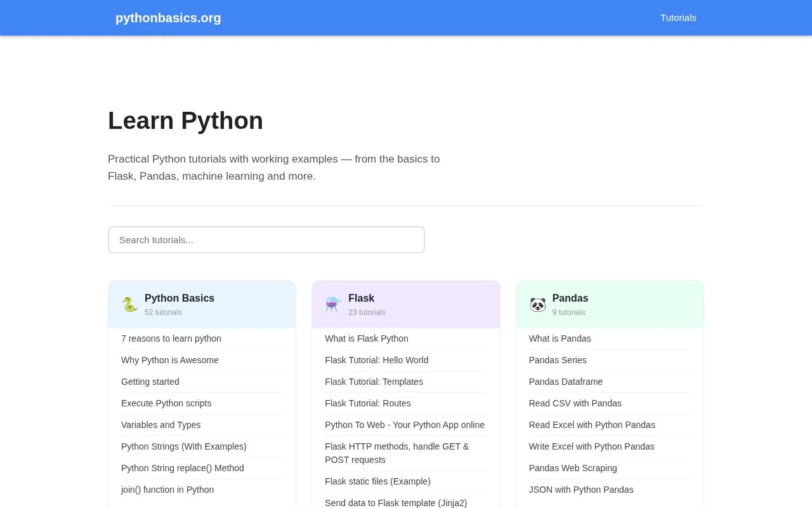The image size is (812, 508).
Task: Open 'join() function in Python' tutorial
Action: [x=167, y=490]
